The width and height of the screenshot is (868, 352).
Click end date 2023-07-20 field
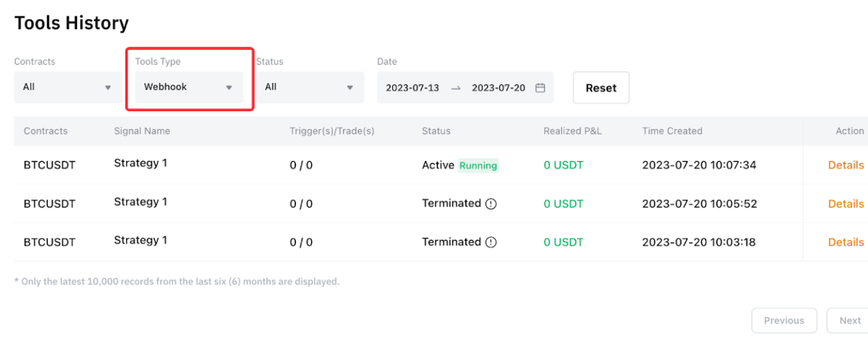click(x=498, y=88)
